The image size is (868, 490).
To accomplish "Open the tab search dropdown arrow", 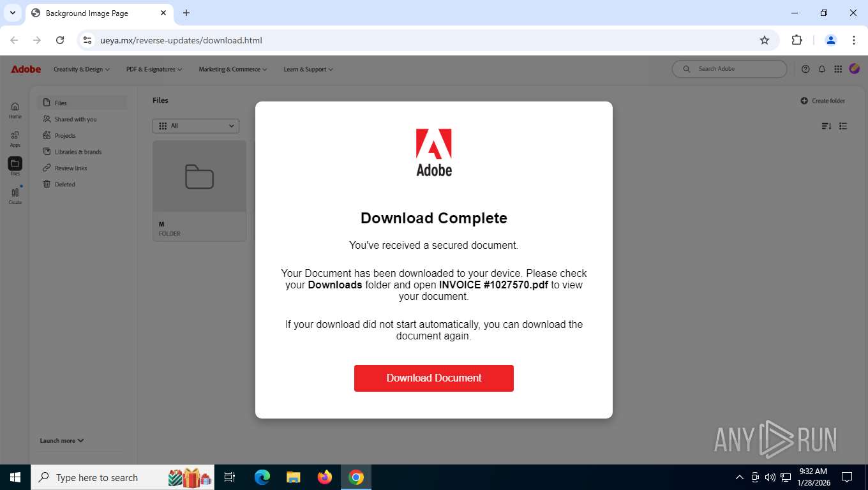I will pyautogui.click(x=12, y=13).
